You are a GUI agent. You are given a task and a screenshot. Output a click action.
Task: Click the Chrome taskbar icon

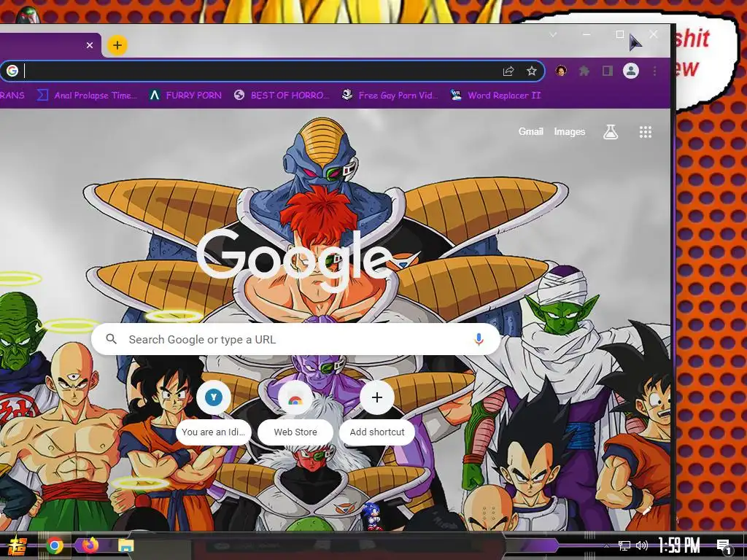coord(55,545)
